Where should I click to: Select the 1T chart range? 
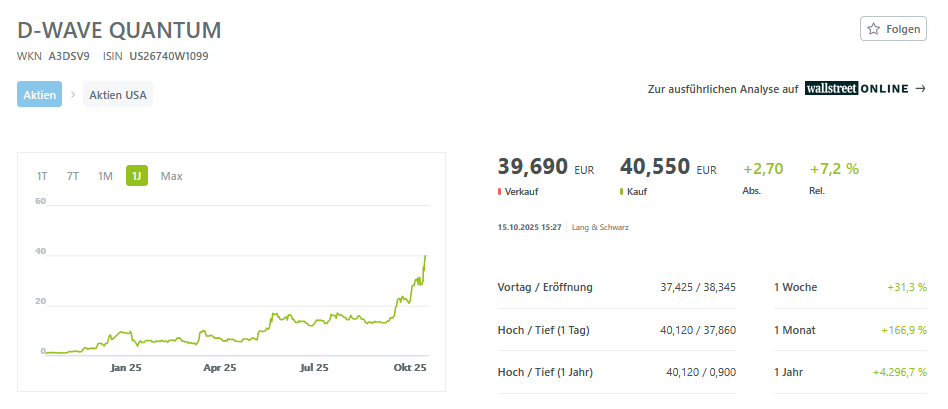(x=42, y=176)
